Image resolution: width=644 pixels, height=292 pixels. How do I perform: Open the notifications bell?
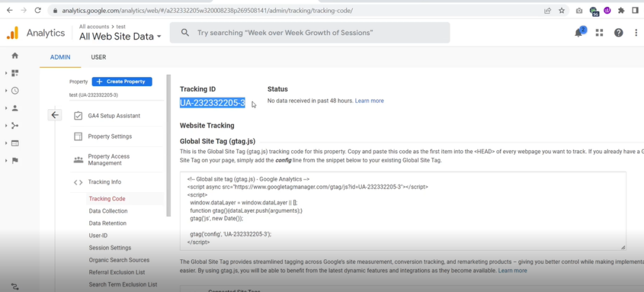(579, 33)
